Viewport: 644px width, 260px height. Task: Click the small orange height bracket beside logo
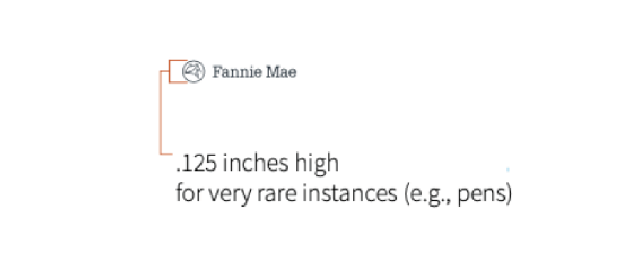[x=170, y=71]
